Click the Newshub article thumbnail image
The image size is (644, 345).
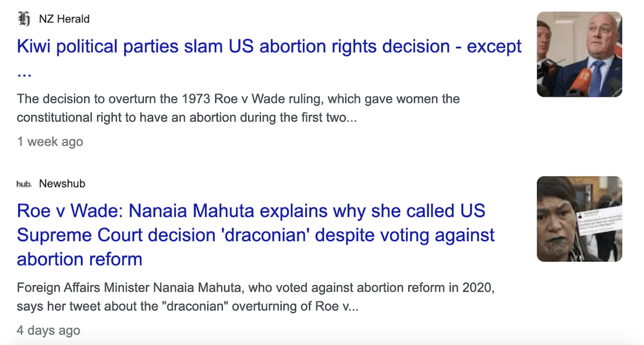click(x=579, y=219)
